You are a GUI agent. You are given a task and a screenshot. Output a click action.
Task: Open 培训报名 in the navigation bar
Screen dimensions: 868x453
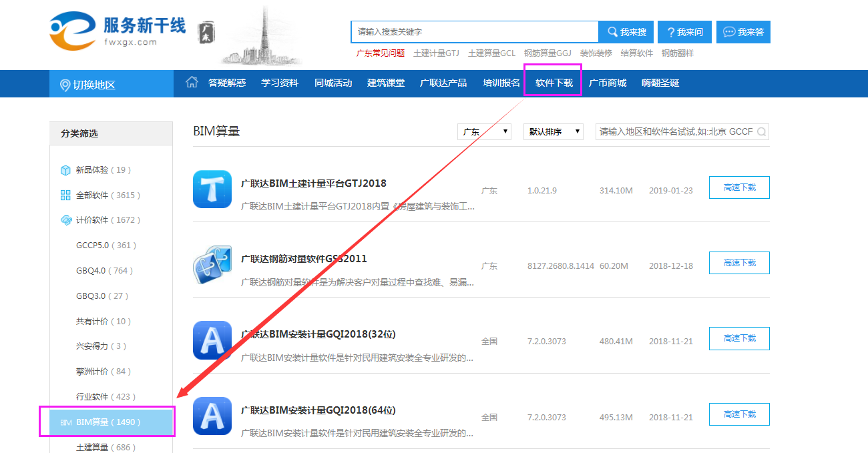(501, 83)
